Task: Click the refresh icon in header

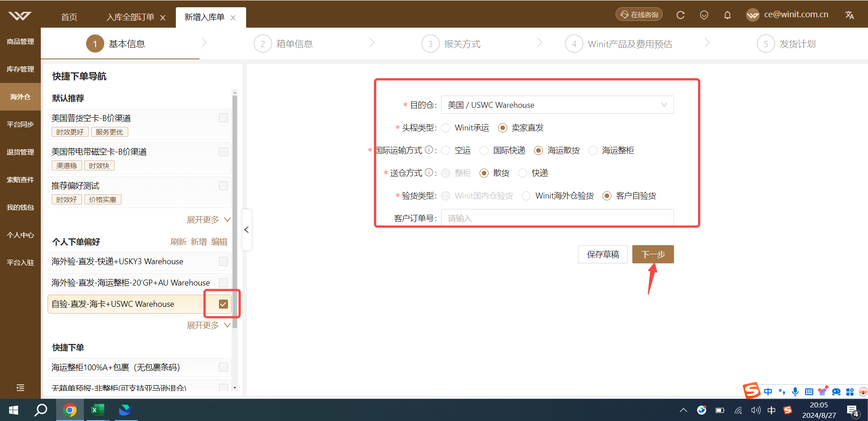Action: pos(680,15)
